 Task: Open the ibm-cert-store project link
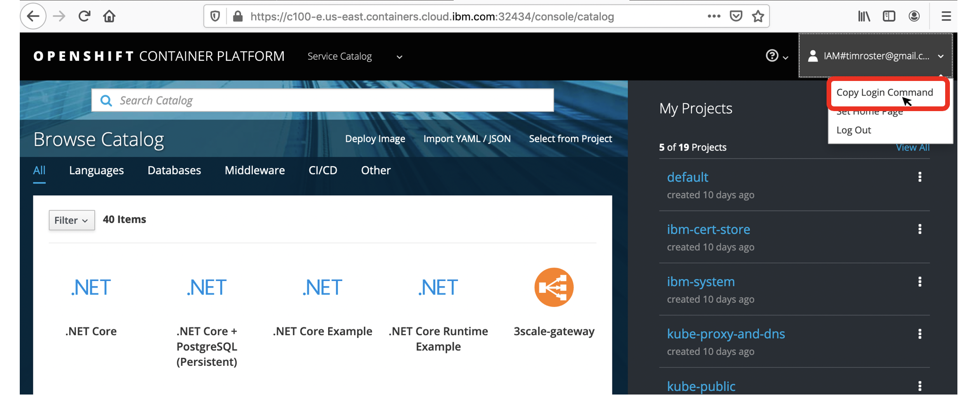708,229
